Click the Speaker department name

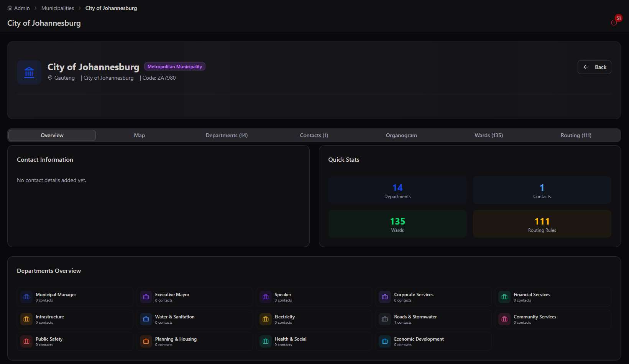283,295
